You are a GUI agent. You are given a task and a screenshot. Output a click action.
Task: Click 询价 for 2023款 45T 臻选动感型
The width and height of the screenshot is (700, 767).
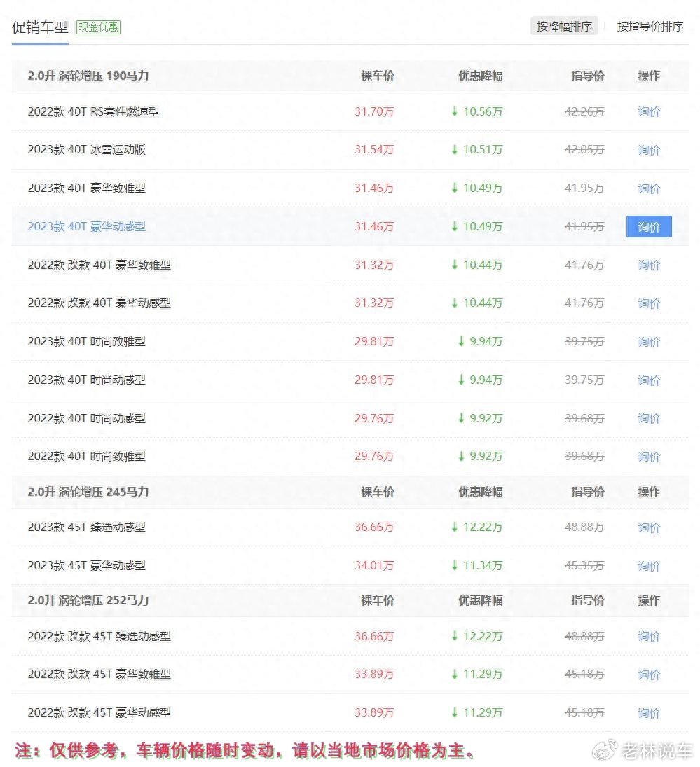649,527
